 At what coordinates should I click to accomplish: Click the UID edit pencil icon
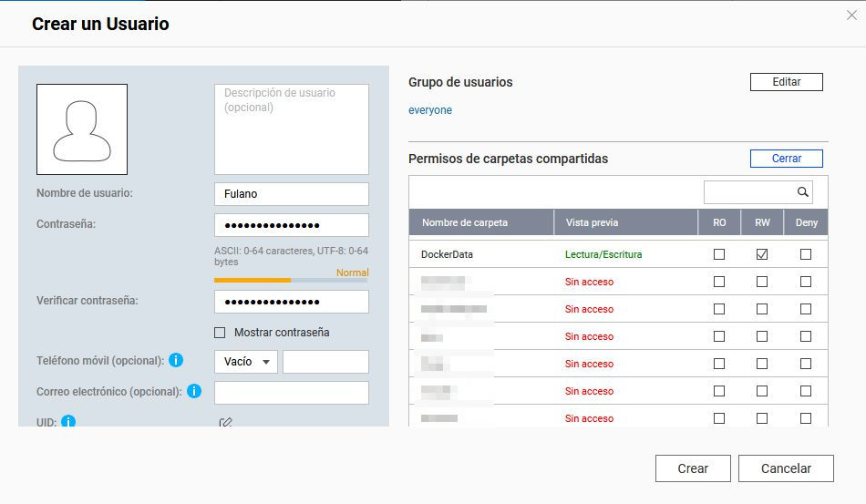225,422
